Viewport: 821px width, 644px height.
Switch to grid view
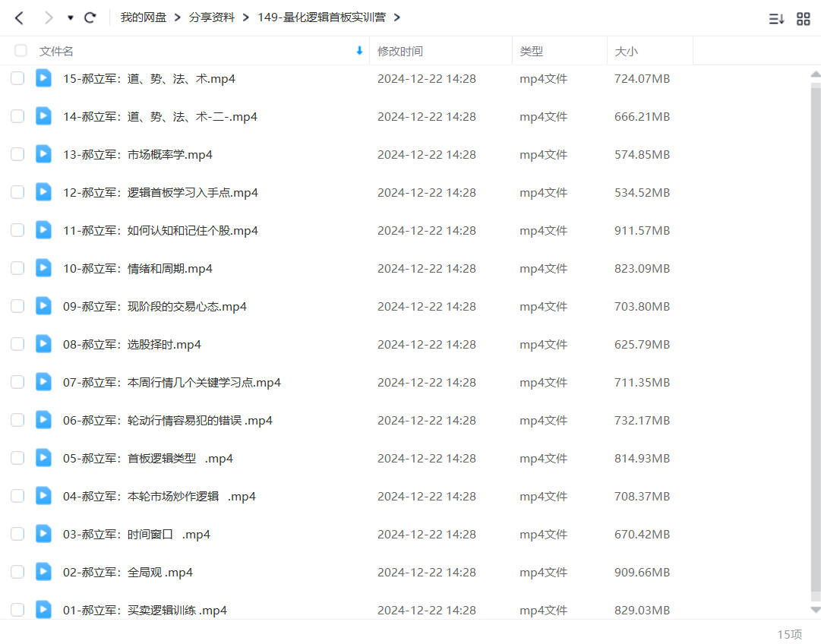click(804, 20)
